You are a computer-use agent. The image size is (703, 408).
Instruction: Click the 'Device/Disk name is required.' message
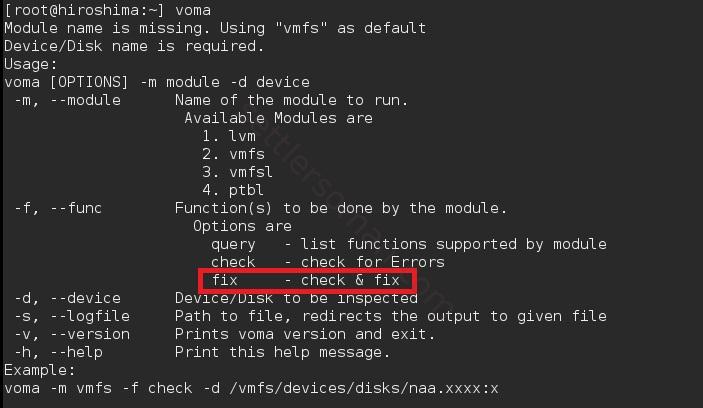(135, 46)
